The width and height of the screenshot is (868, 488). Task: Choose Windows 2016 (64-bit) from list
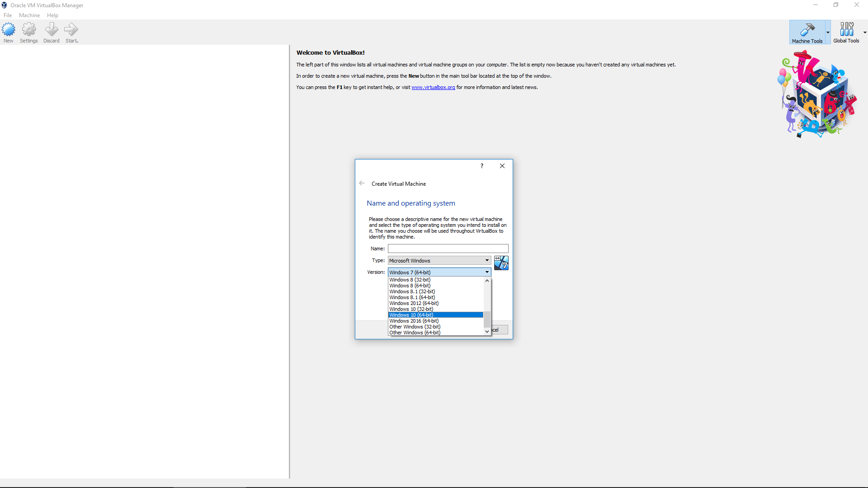[x=436, y=321]
